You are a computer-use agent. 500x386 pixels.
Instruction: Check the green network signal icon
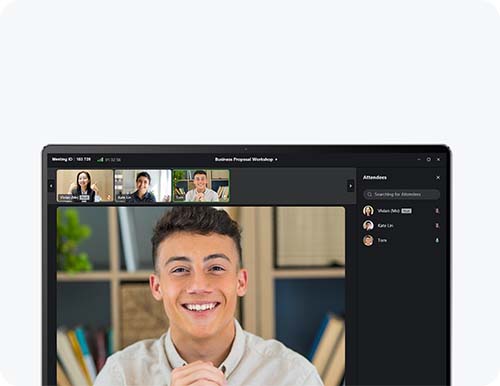click(100, 160)
